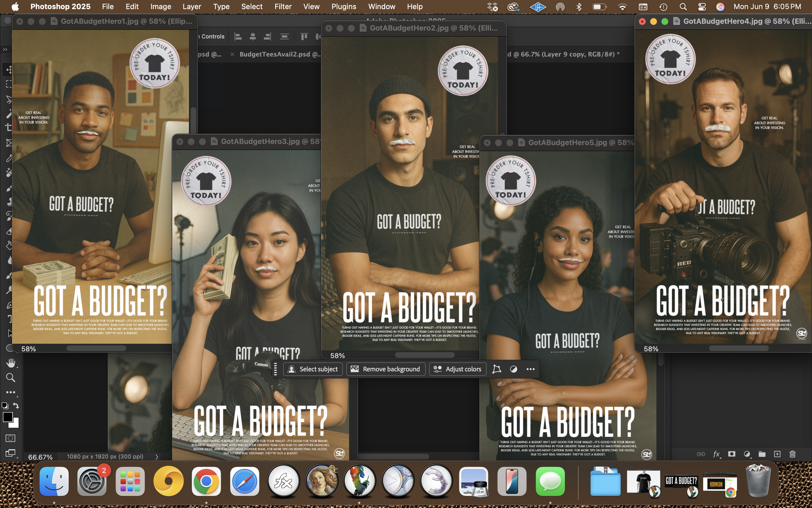The height and width of the screenshot is (508, 812).
Task: Open the fx layer style dropdown
Action: click(716, 454)
